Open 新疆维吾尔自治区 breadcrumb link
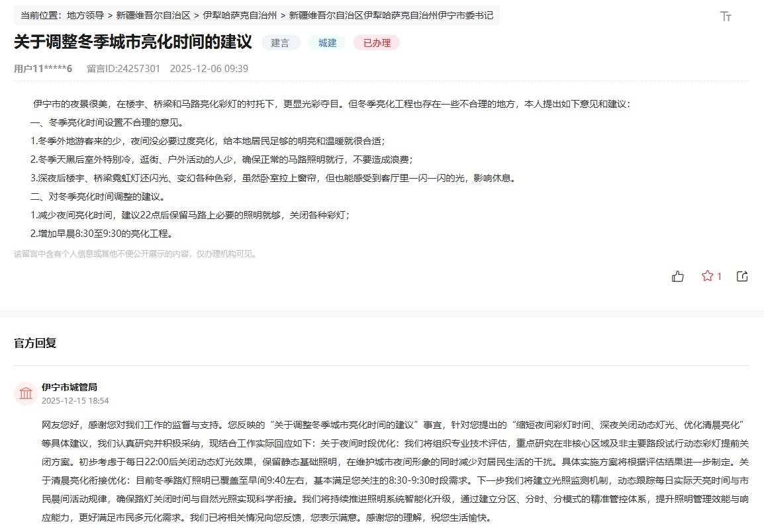 tap(152, 15)
